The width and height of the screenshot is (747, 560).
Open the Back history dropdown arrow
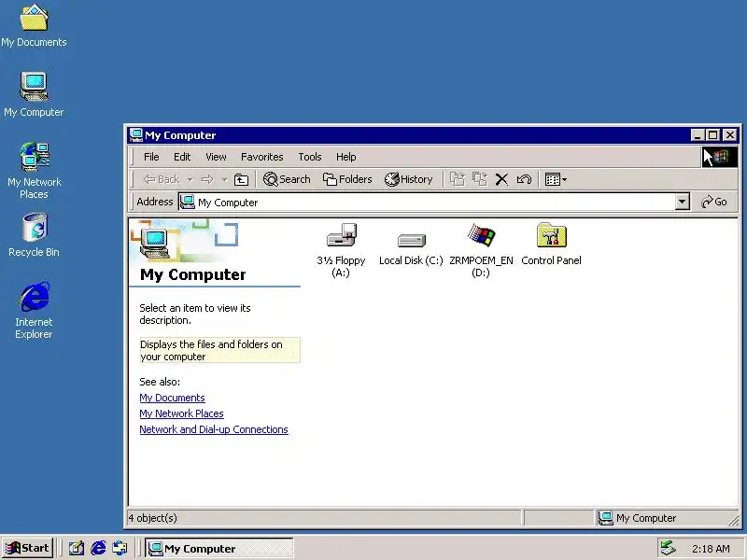[190, 180]
